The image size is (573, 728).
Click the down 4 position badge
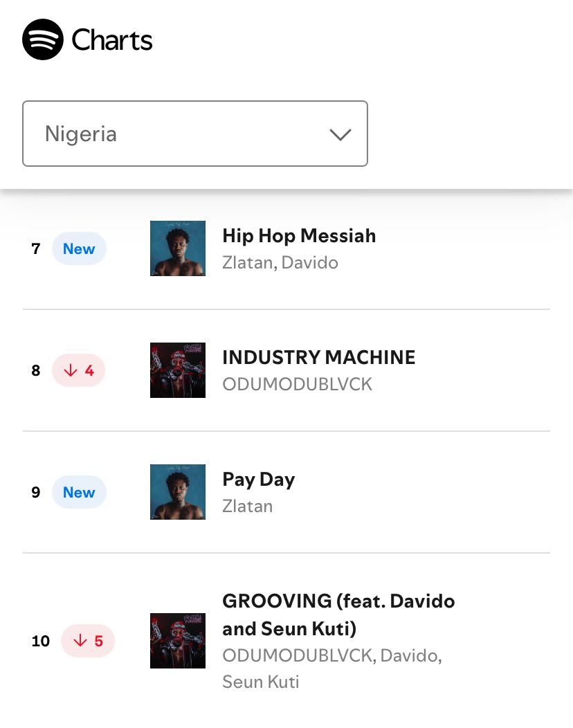click(x=78, y=370)
